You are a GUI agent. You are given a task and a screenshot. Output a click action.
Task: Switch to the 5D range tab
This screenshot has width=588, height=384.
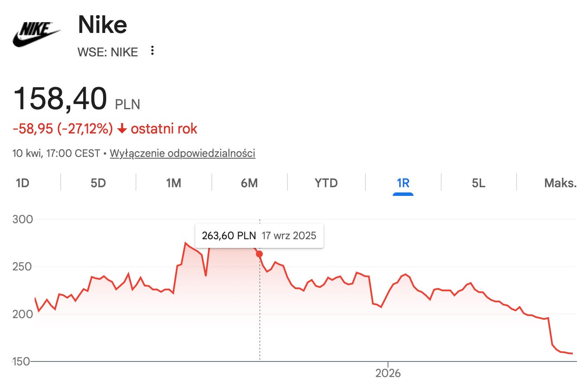98,183
